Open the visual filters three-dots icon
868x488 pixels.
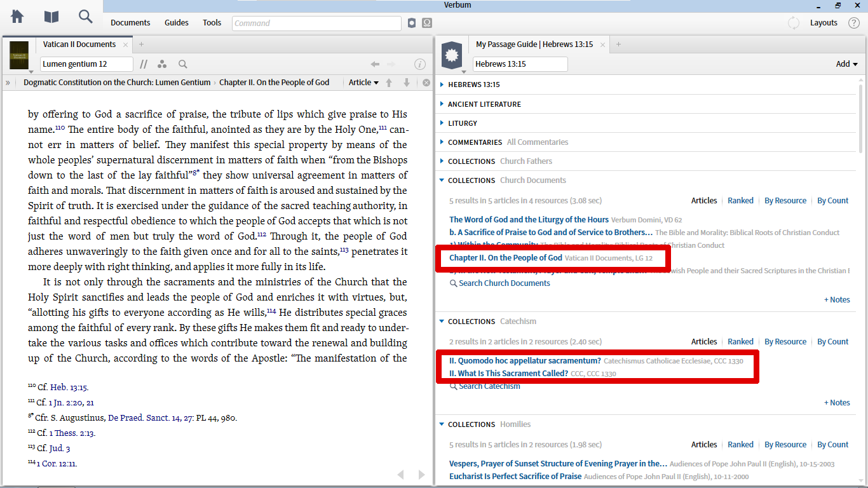pyautogui.click(x=162, y=64)
